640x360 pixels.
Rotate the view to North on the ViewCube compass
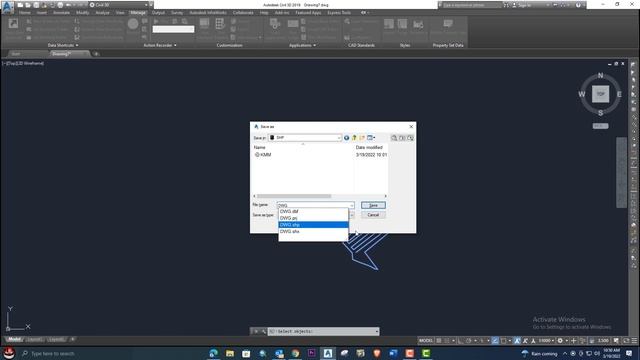click(x=600, y=76)
